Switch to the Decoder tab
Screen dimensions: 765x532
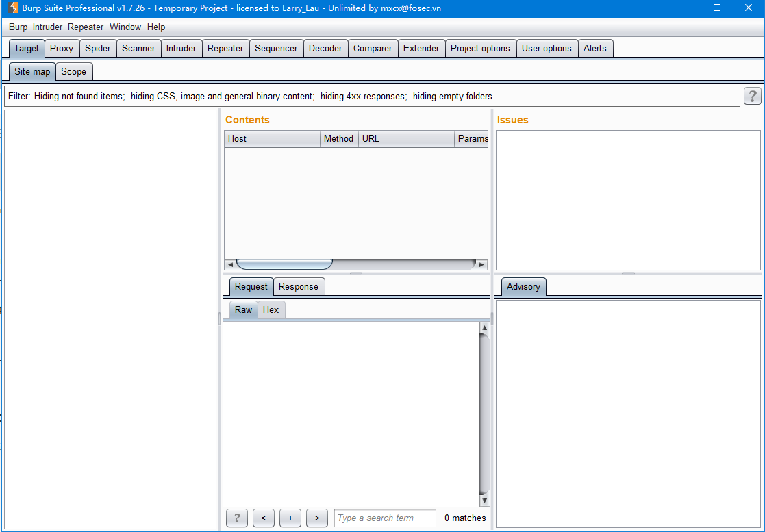tap(325, 49)
